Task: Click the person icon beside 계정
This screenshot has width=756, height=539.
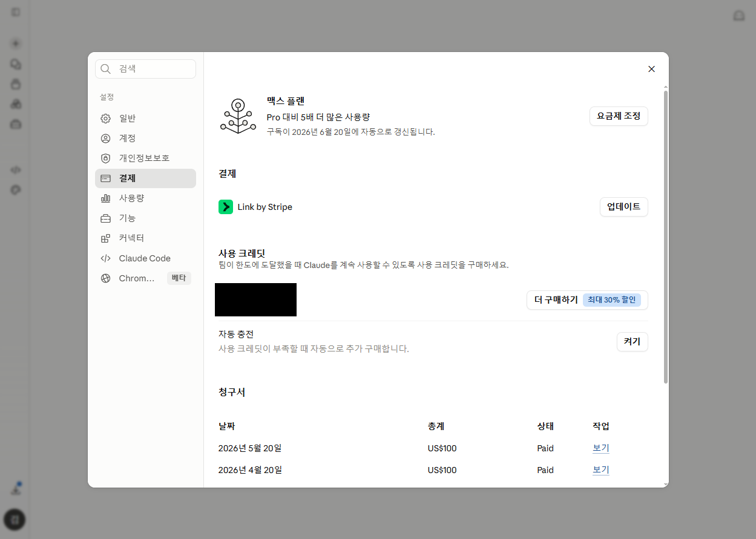Action: pos(105,139)
